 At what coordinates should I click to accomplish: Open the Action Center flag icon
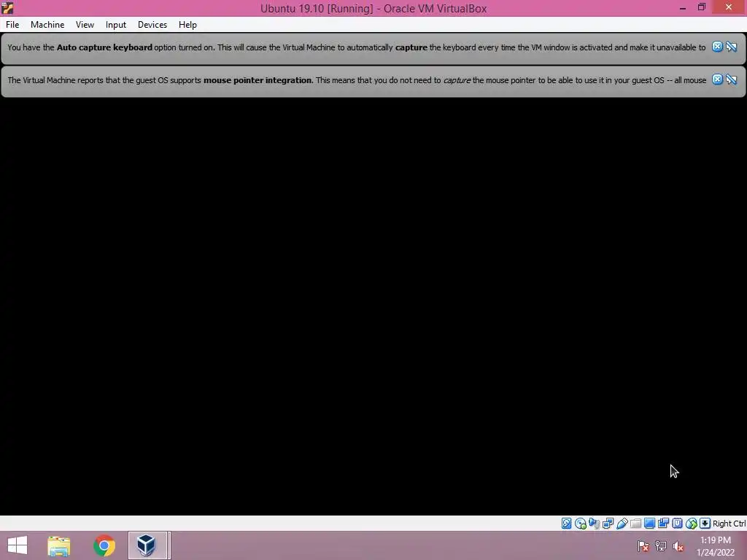coord(643,546)
